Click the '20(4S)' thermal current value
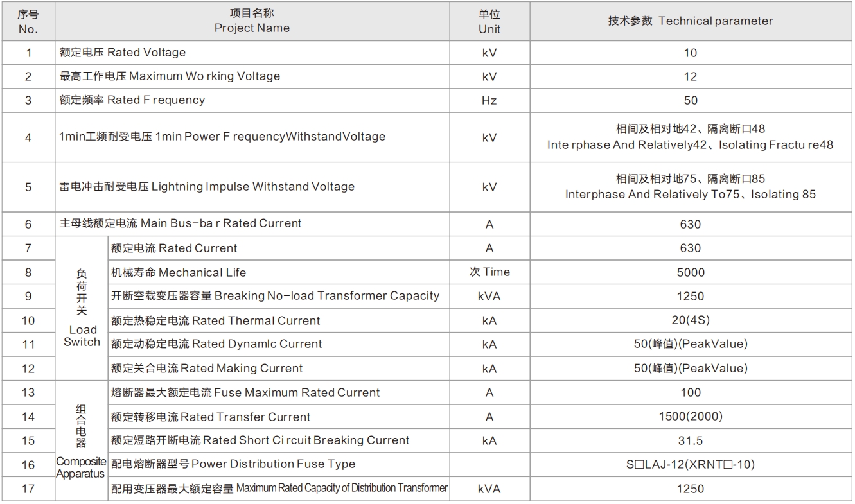The height and width of the screenshot is (504, 855). click(690, 320)
